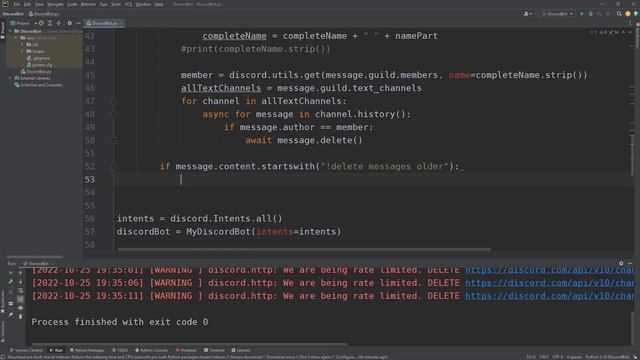The image size is (640, 360).
Task: Open the Refactor menu
Action: pos(88,4)
